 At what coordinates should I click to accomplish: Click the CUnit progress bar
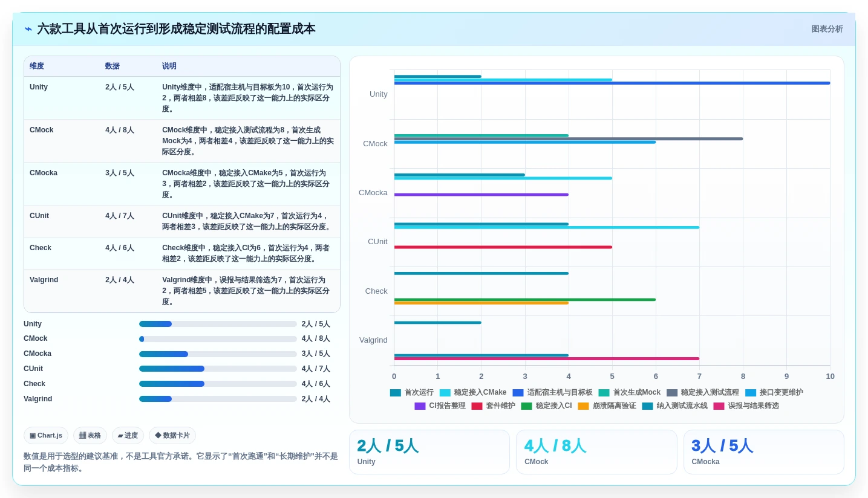click(218, 369)
